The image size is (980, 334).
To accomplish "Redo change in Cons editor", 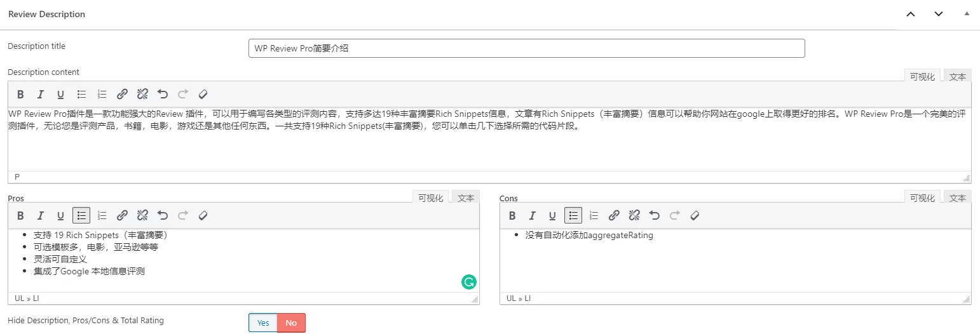I will (675, 216).
